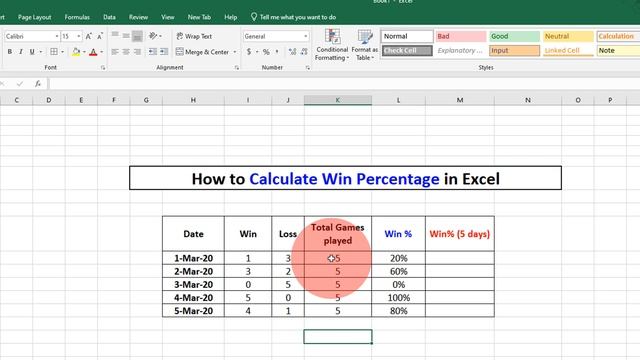
Task: Open the General number format dropdown
Action: point(305,36)
